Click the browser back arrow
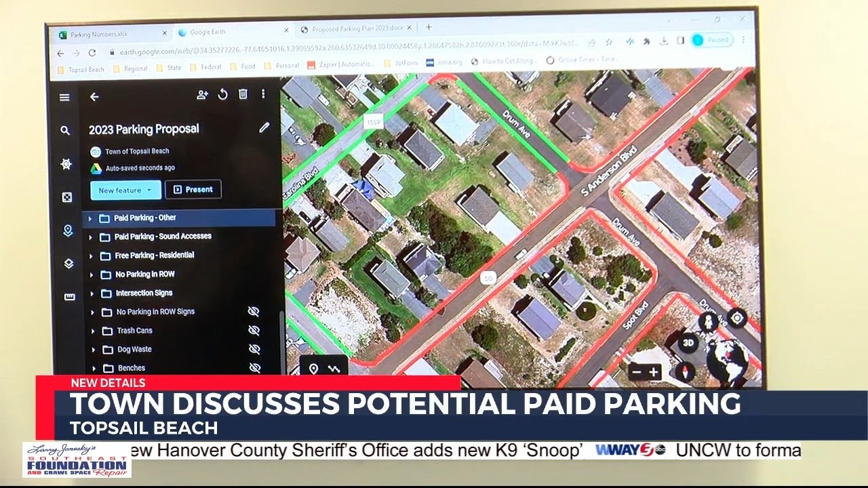 pyautogui.click(x=60, y=53)
